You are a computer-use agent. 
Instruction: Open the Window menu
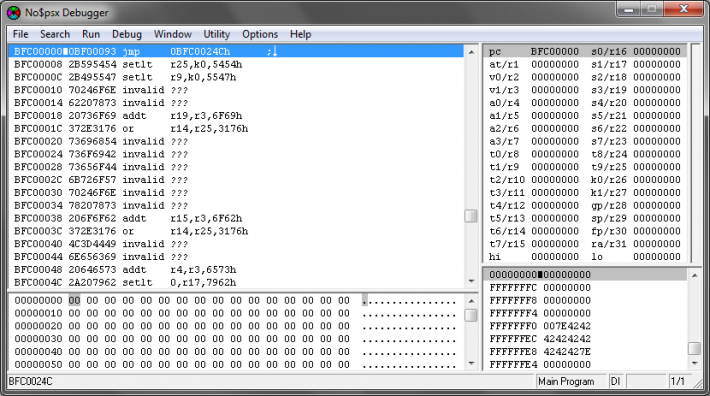[x=173, y=34]
